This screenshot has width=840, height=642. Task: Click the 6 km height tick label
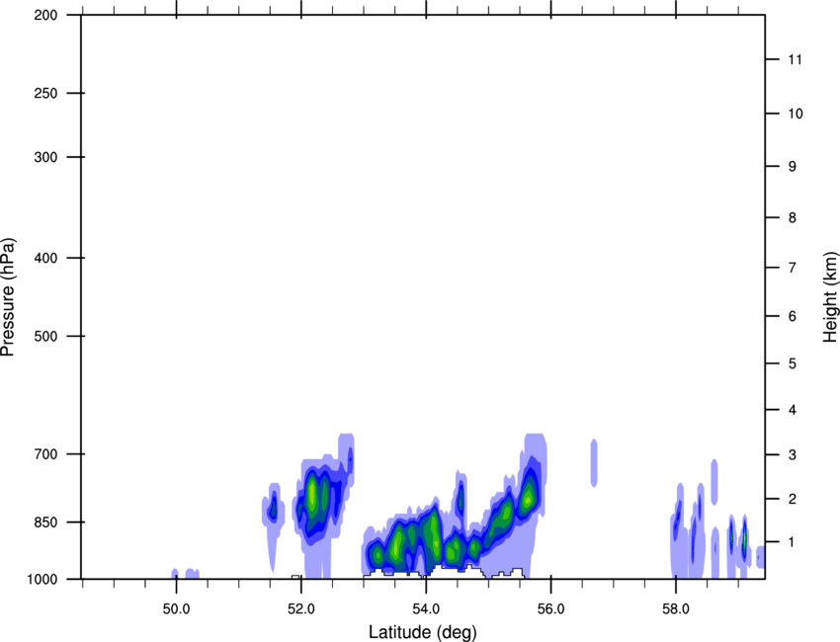[x=791, y=317]
